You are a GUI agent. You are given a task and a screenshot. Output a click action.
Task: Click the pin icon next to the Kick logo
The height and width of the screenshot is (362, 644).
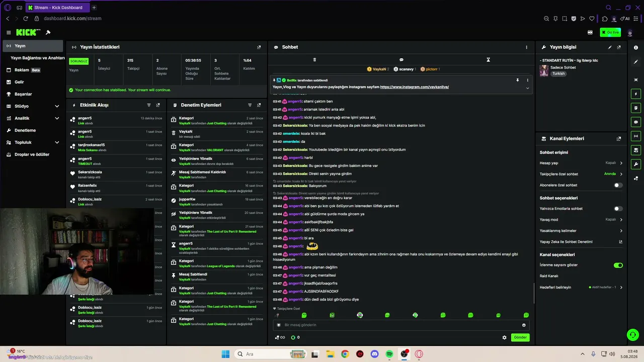point(48,32)
